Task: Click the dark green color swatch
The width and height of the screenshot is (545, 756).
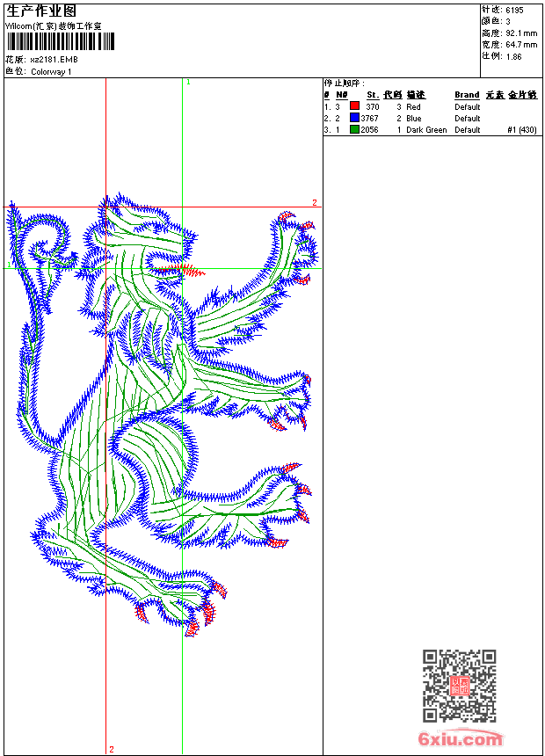Action: [x=354, y=129]
